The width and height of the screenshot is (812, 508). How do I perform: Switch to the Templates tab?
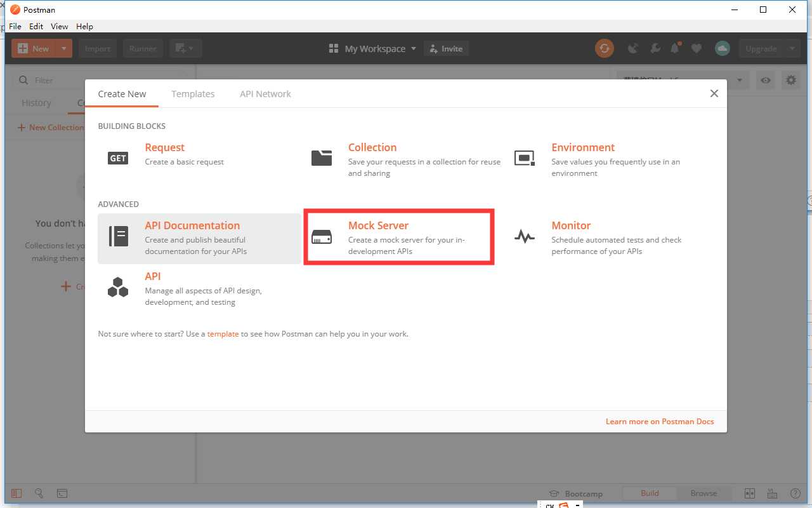click(193, 94)
